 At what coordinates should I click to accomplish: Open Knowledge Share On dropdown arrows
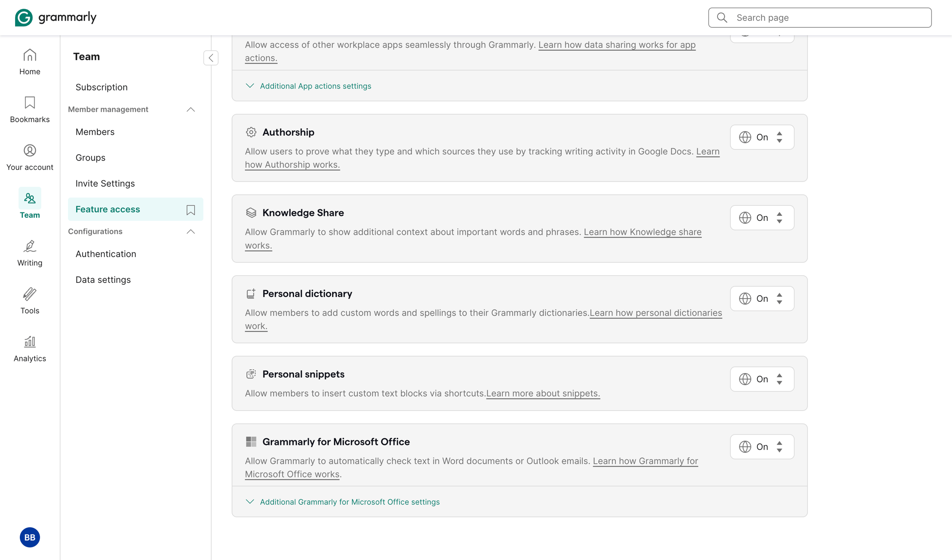click(779, 218)
